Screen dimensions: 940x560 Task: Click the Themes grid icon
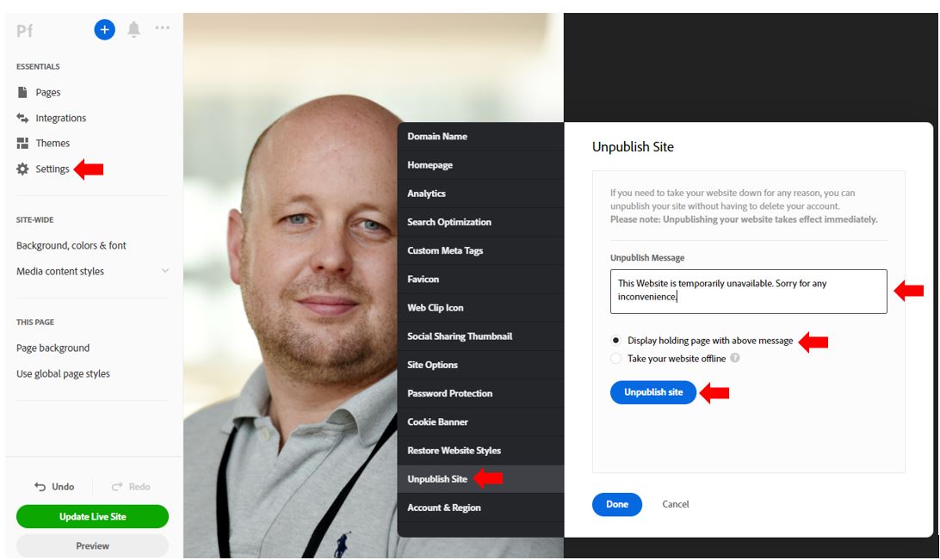(22, 143)
